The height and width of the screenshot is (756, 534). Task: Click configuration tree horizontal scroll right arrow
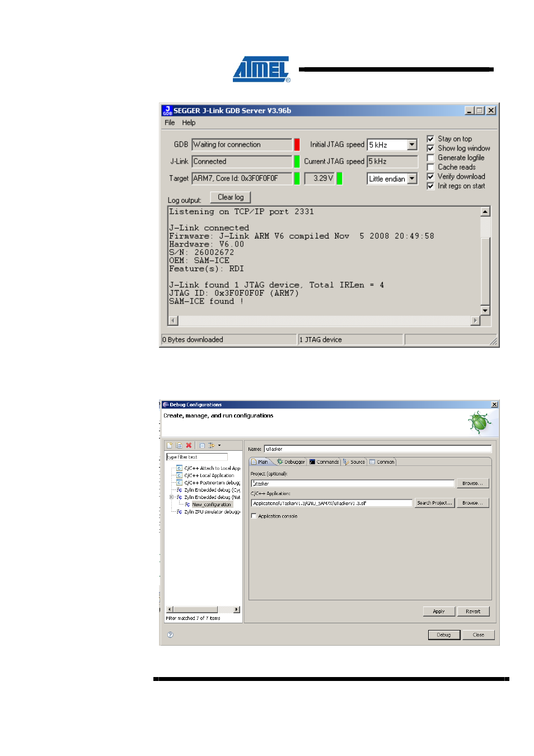(x=237, y=609)
